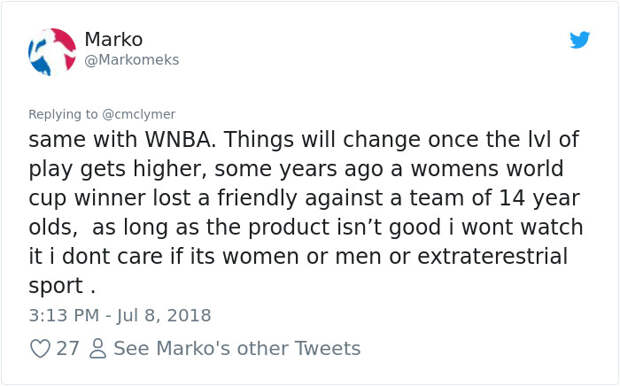The width and height of the screenshot is (620, 386).
Task: Click the tweet's last line sport .
Action: pyautogui.click(x=62, y=286)
